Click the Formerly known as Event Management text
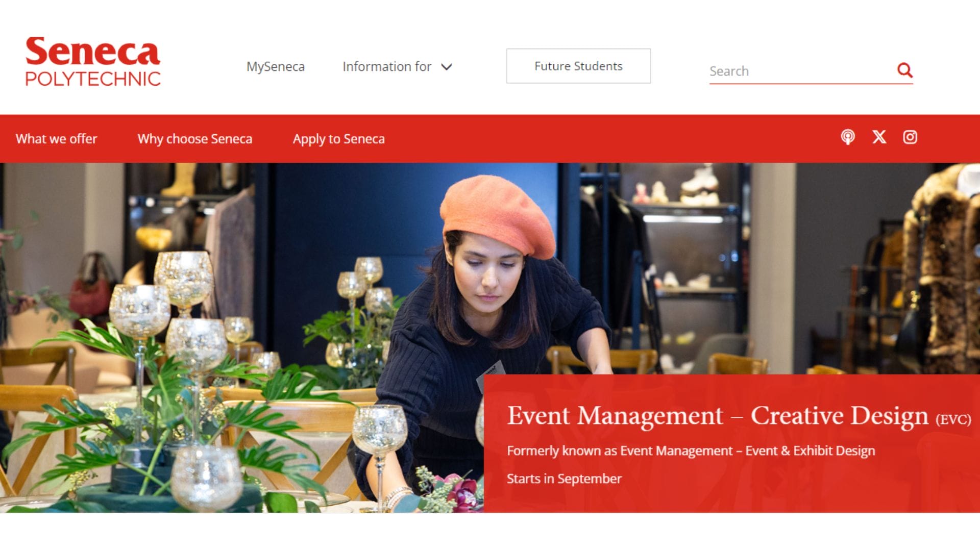This screenshot has height=551, width=980. click(x=691, y=450)
